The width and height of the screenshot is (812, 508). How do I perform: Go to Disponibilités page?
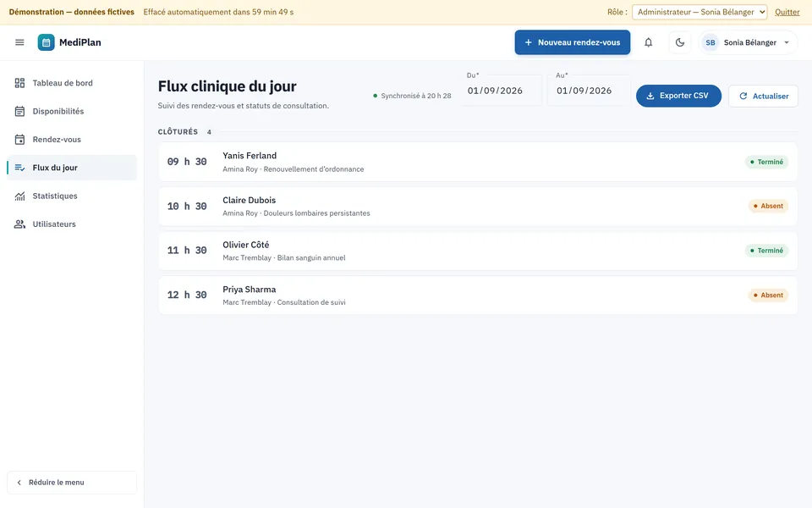point(72,111)
